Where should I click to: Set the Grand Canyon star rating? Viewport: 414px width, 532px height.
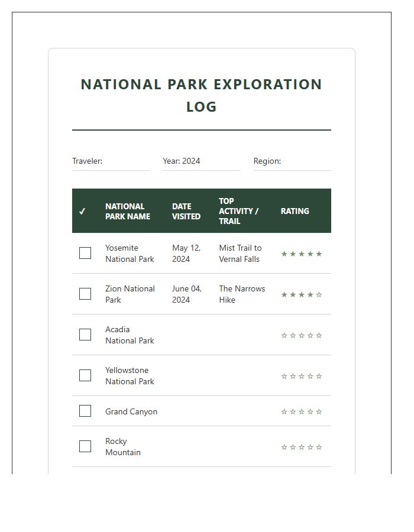[x=302, y=411]
